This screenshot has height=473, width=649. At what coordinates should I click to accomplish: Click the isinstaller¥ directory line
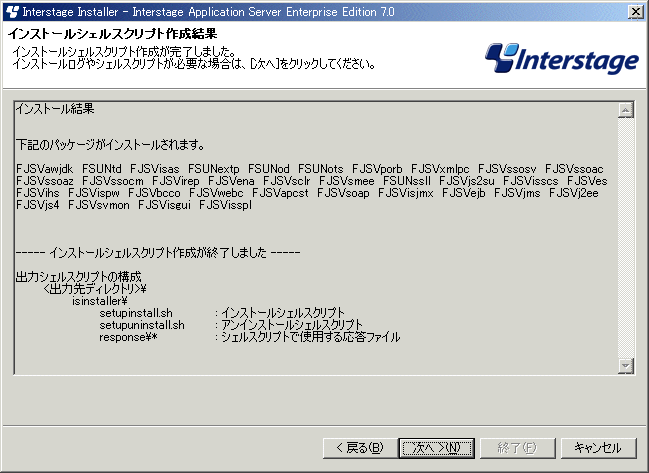(x=100, y=301)
